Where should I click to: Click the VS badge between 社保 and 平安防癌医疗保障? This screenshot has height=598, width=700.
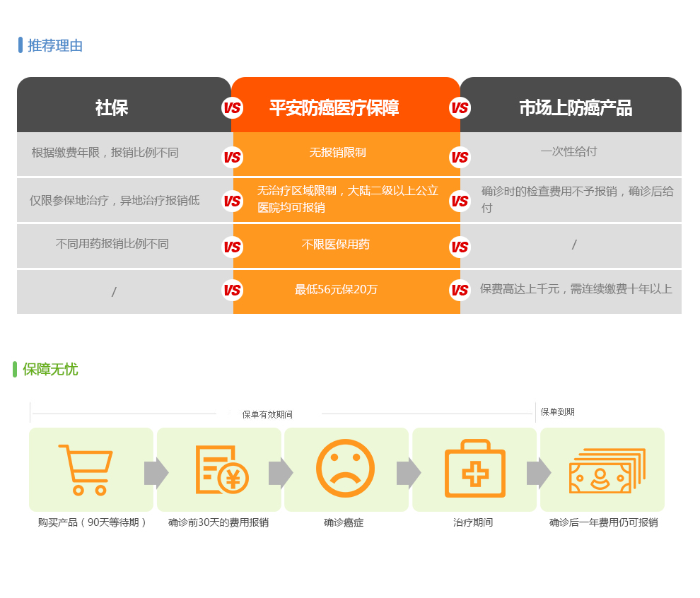click(232, 108)
